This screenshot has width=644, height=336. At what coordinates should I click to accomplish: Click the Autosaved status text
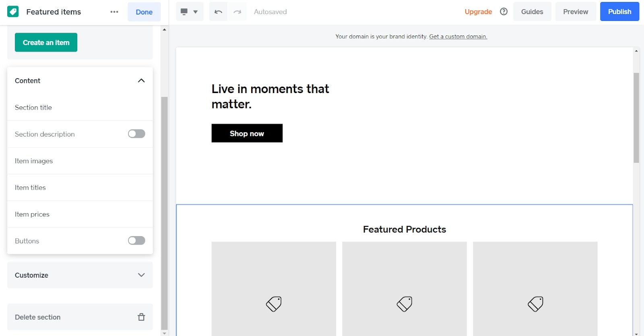[270, 12]
